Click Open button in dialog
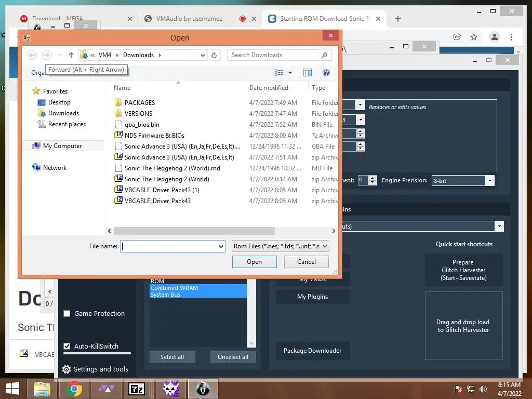Viewport: 532px width, 399px height. pos(255,262)
